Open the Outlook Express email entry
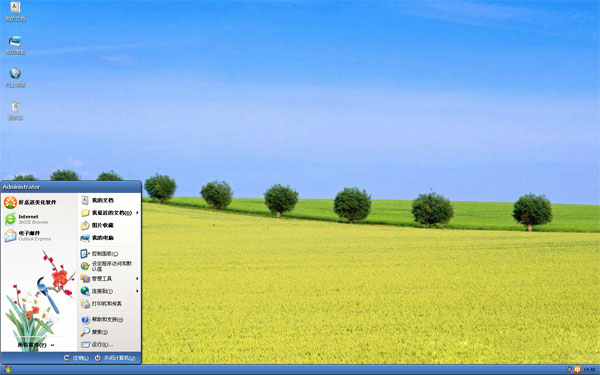 click(x=28, y=235)
